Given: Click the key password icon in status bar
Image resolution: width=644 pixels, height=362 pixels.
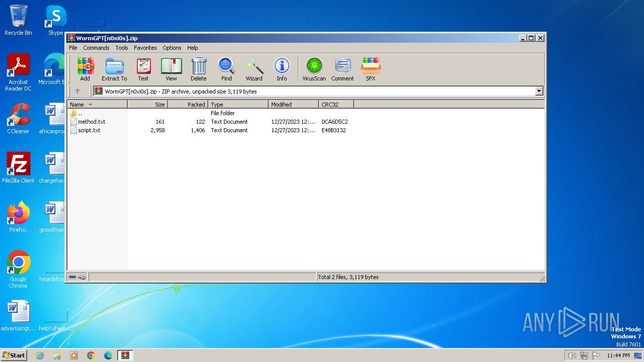Looking at the screenshot, I should tap(83, 277).
